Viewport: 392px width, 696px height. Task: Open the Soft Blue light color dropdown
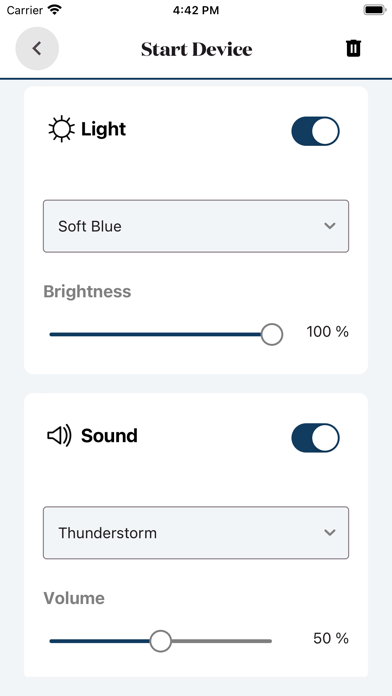(x=196, y=226)
